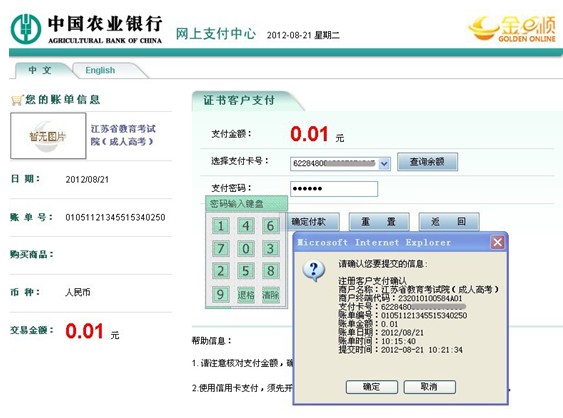
Task: Tap key 8 on the password keypad
Action: pos(270,271)
